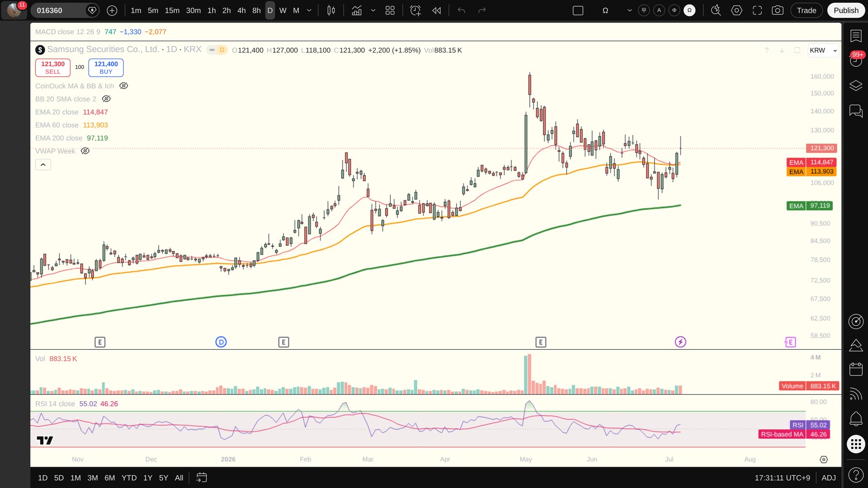Viewport: 868px width, 488px height.
Task: Open the calendar panel in right sidebar
Action: click(x=856, y=369)
